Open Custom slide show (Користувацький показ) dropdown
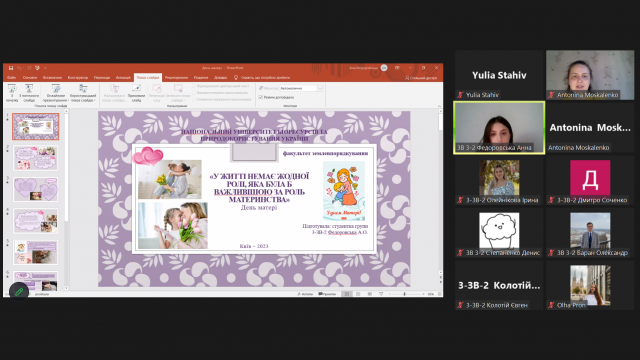640x360 pixels. click(x=83, y=93)
